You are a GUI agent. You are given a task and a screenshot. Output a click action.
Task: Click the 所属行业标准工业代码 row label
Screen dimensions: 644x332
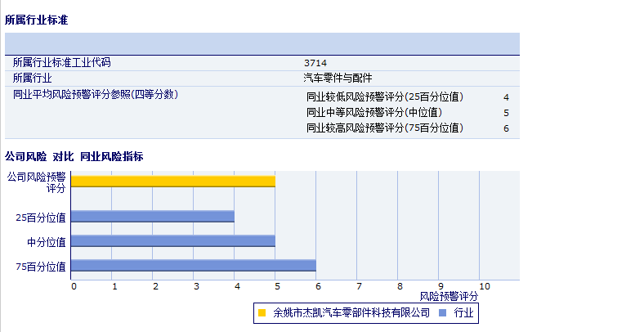click(x=61, y=63)
